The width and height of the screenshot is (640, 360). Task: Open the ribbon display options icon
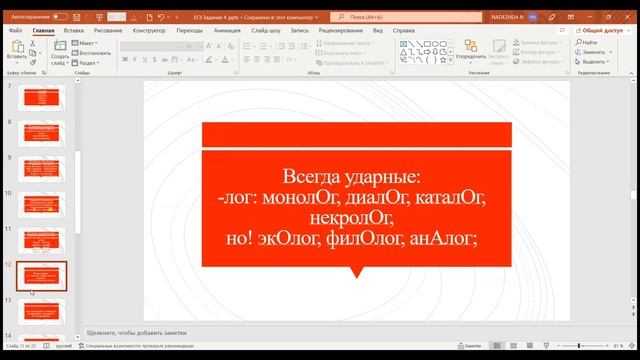571,17
